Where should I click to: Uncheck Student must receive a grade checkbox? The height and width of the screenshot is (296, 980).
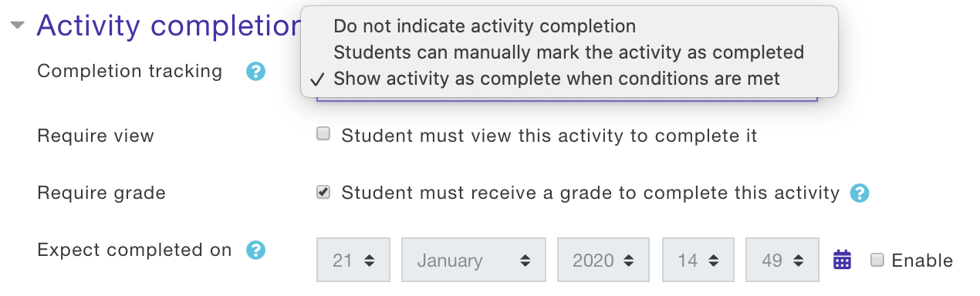[x=323, y=192]
